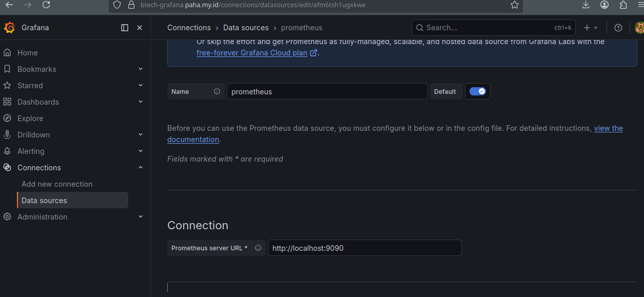Open Explore in the sidebar
Screen dimensions: 644x297
pyautogui.click(x=30, y=118)
